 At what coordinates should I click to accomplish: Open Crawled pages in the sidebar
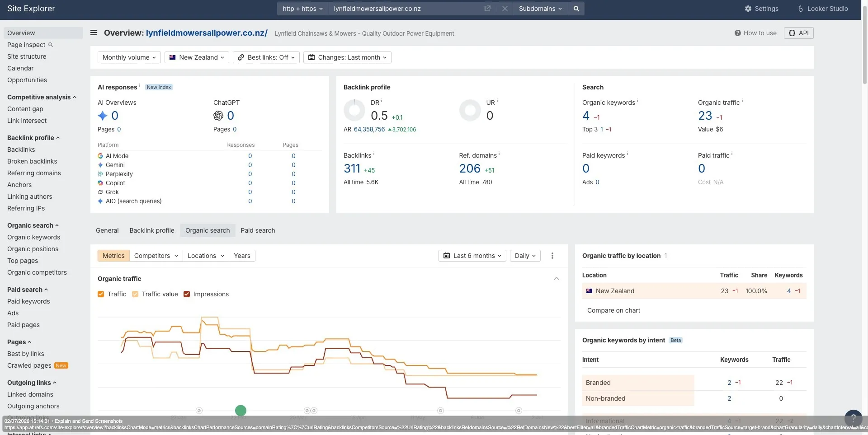tap(29, 365)
